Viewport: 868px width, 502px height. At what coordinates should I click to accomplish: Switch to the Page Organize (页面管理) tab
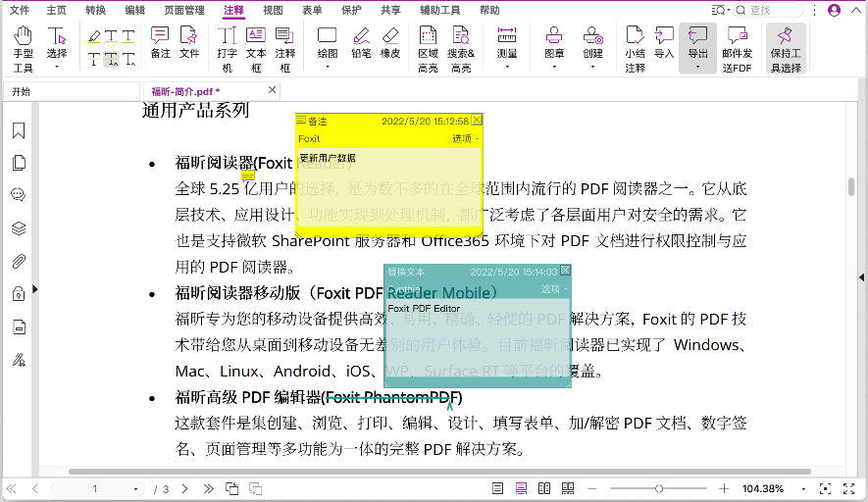pos(184,10)
